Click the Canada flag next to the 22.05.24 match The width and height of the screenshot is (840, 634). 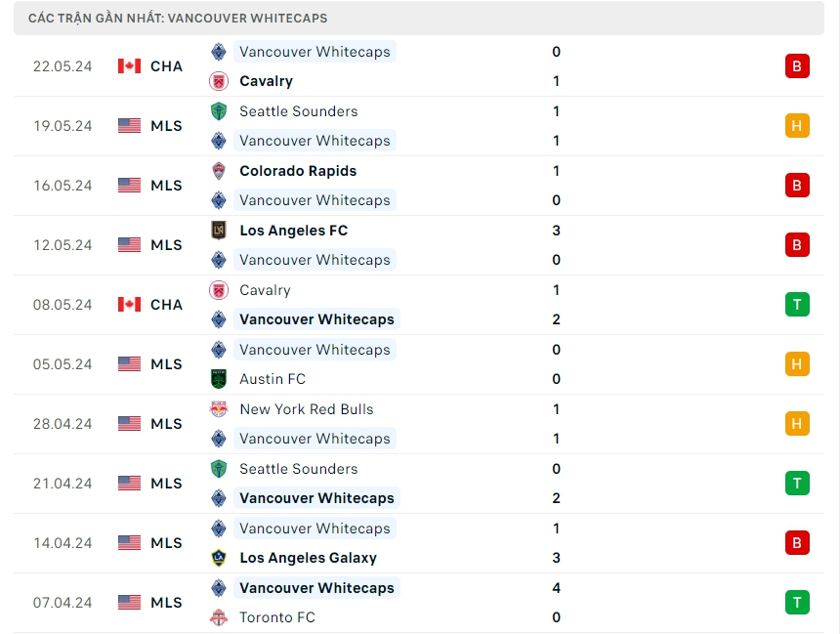tap(129, 66)
